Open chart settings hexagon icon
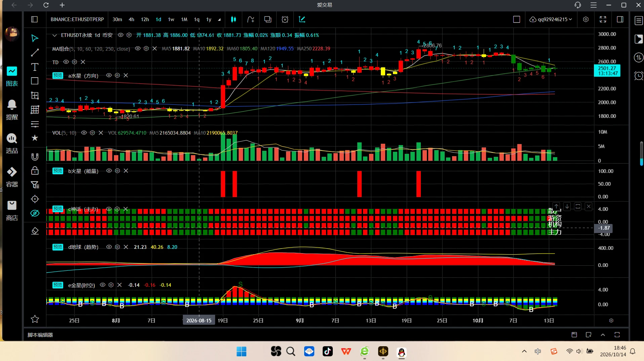Image resolution: width=644 pixels, height=361 pixels. [586, 19]
